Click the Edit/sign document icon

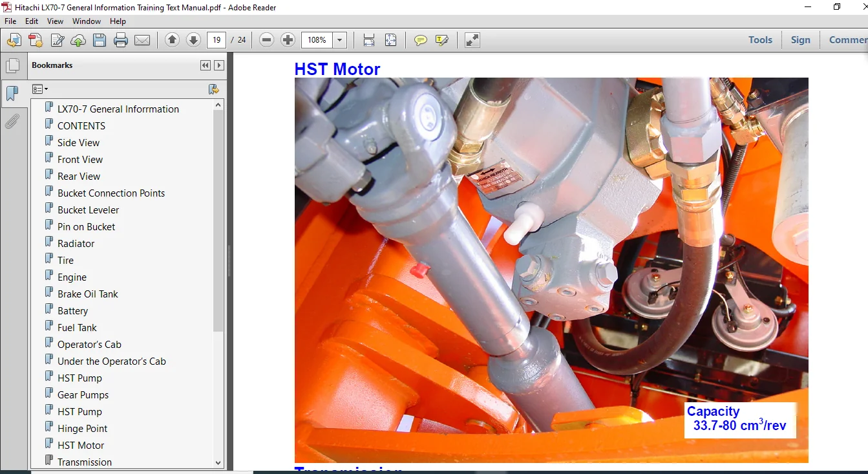coord(57,40)
